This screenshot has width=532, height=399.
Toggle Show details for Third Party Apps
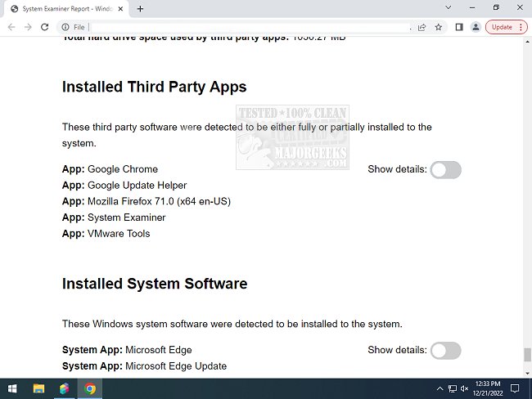tap(446, 169)
